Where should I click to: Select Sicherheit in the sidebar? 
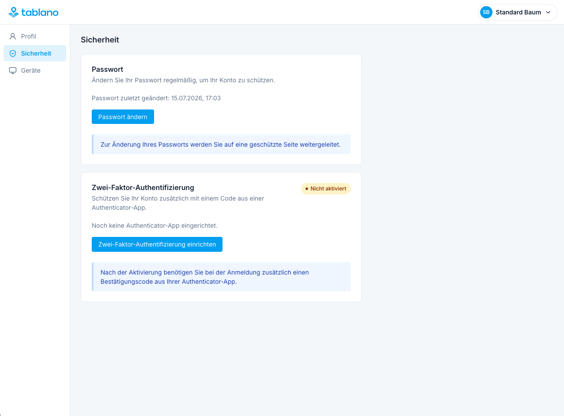(35, 54)
